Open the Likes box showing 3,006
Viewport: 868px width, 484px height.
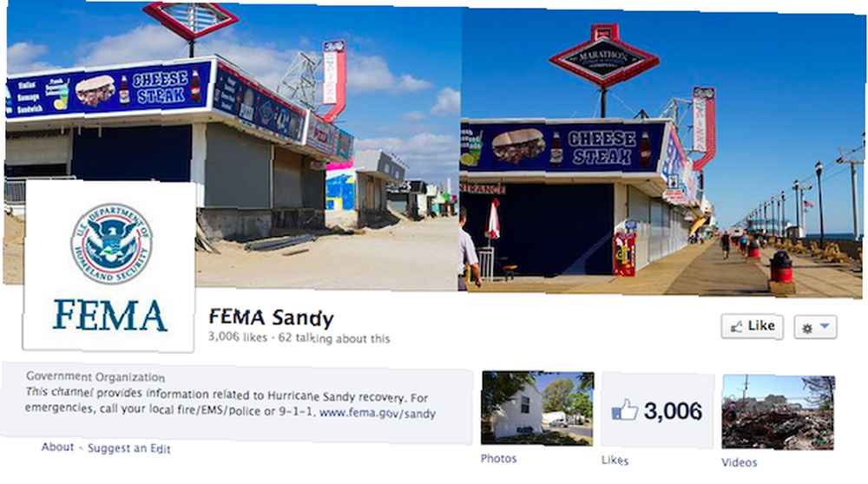pyautogui.click(x=658, y=410)
